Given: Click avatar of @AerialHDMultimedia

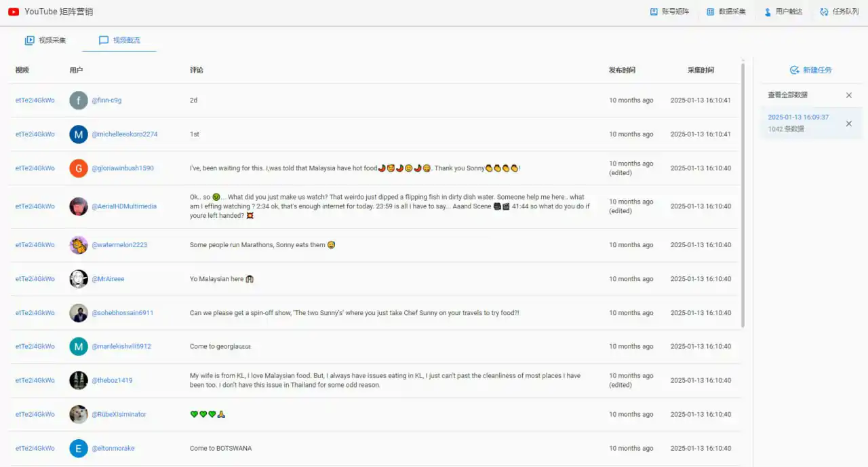Looking at the screenshot, I should (x=79, y=206).
